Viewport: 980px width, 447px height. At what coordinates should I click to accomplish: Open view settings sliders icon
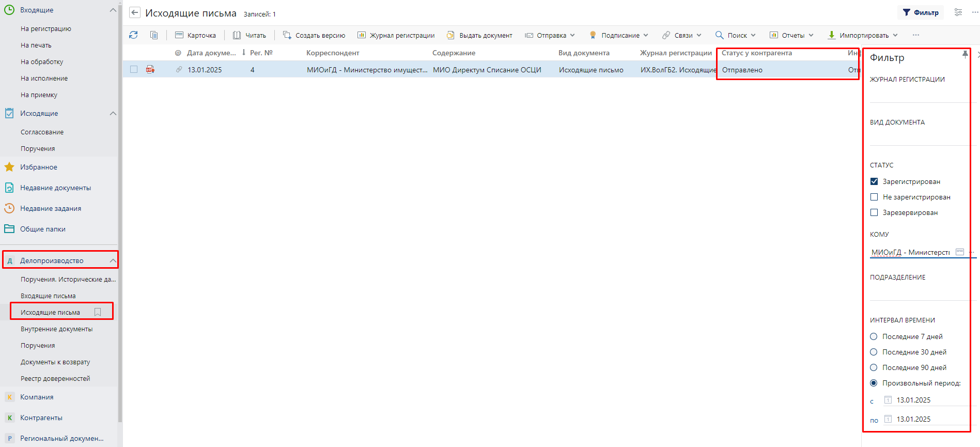click(958, 12)
